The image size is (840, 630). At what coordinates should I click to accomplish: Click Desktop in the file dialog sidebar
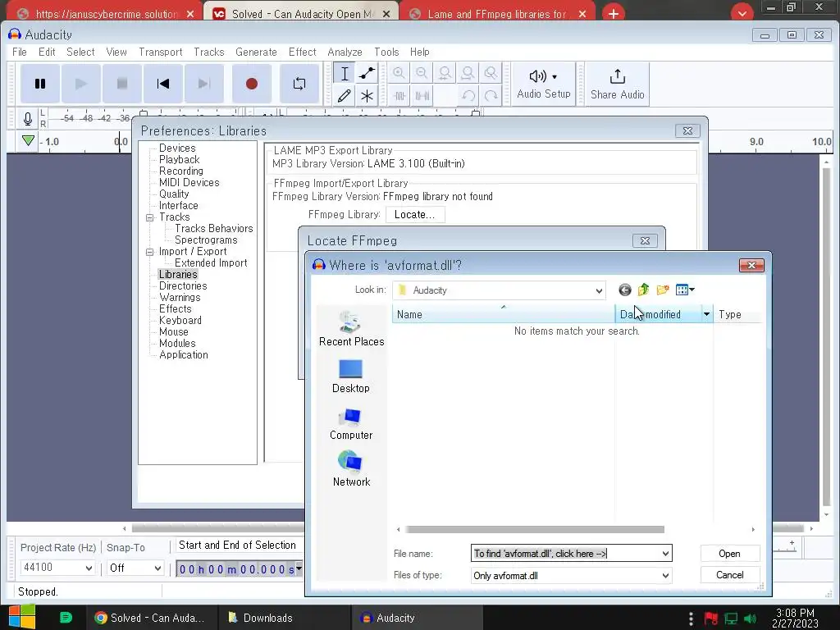pyautogui.click(x=351, y=376)
